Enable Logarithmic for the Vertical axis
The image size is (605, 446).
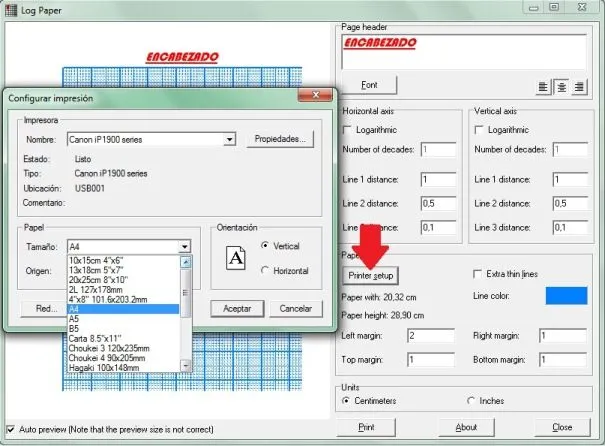point(479,130)
